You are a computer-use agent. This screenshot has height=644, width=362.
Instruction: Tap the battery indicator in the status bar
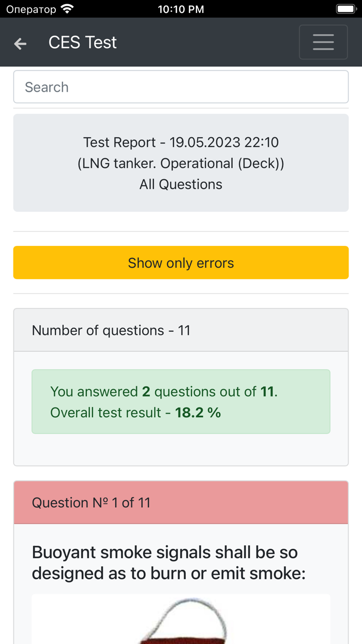(x=345, y=8)
